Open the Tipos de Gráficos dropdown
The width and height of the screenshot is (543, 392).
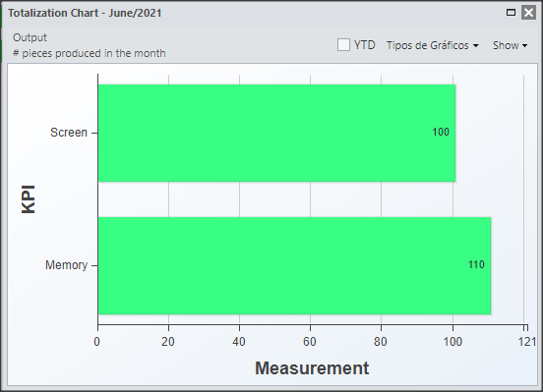[x=433, y=45]
